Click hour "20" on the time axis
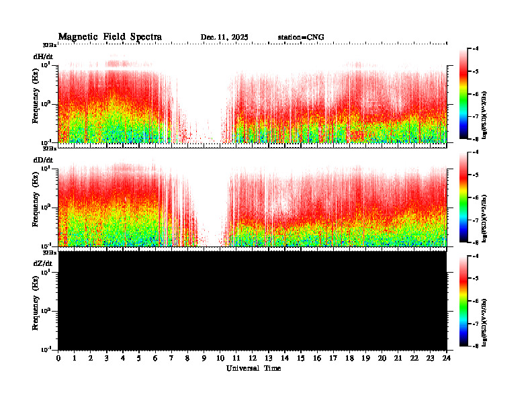 382,358
